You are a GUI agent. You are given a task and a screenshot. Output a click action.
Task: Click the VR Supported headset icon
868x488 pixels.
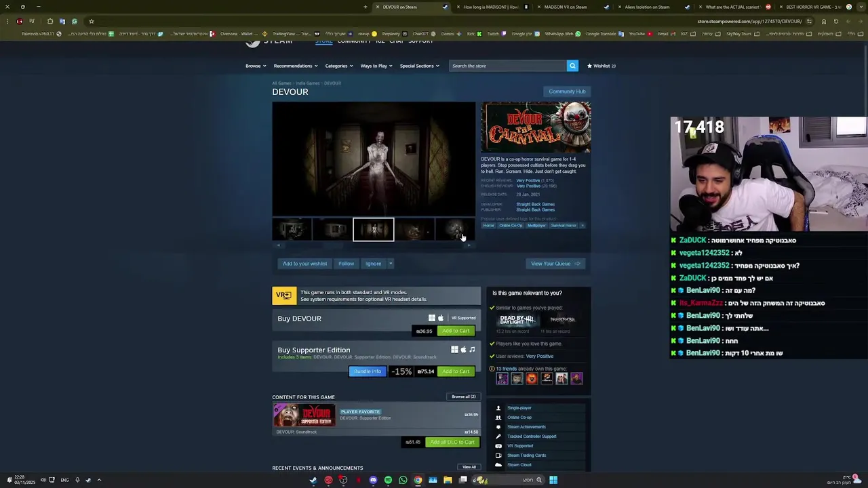pos(498,446)
